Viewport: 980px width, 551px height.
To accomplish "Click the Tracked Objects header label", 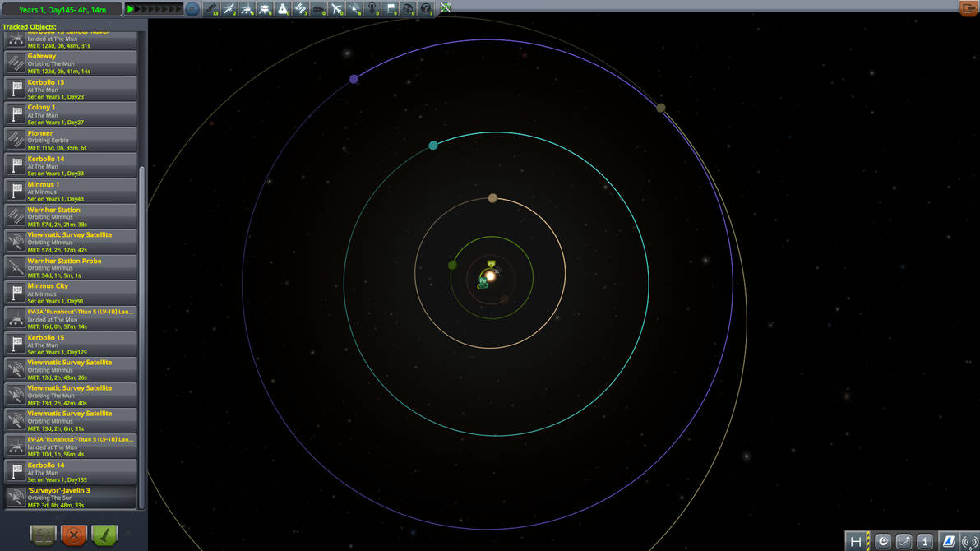I will pyautogui.click(x=30, y=27).
